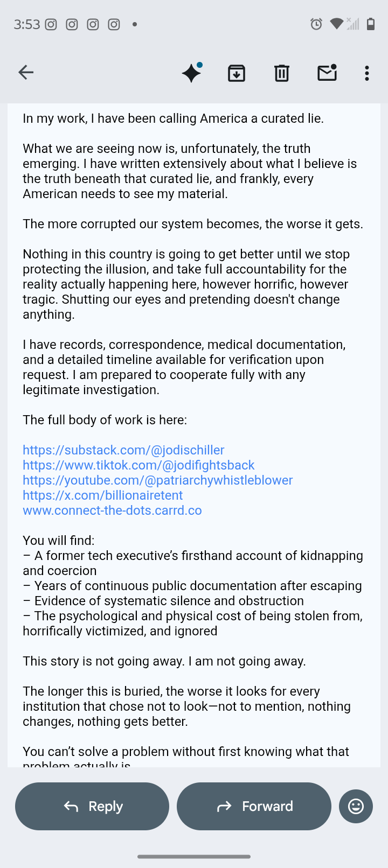Tap the status bar clock showing 3:53
The image size is (388, 868).
tap(26, 24)
